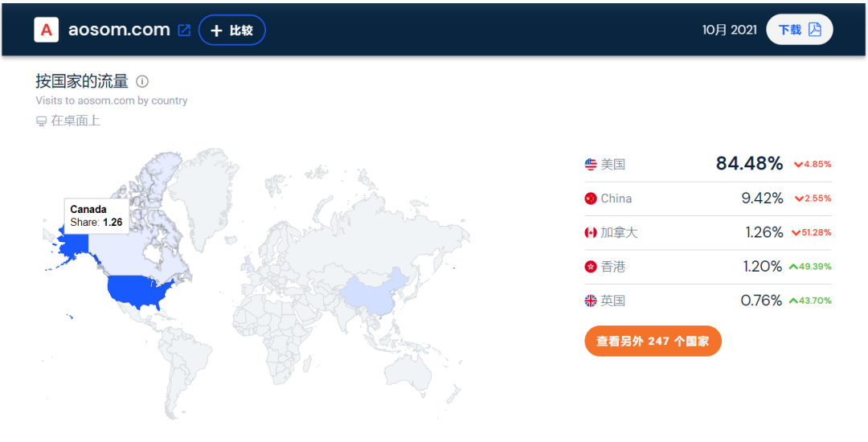Click the 1.26% share for 加拿大
Viewport: 868px width, 442px height.
coord(764,232)
